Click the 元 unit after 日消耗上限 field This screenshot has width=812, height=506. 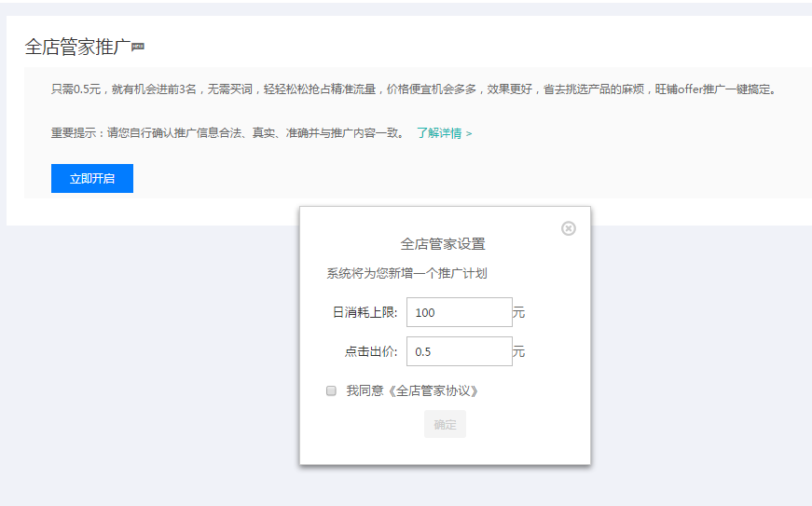click(519, 313)
